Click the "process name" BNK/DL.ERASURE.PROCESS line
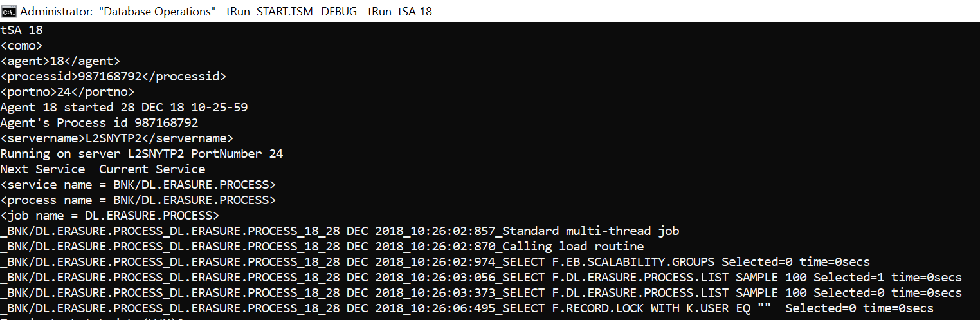Image resolution: width=980 pixels, height=320 pixels. tap(138, 200)
